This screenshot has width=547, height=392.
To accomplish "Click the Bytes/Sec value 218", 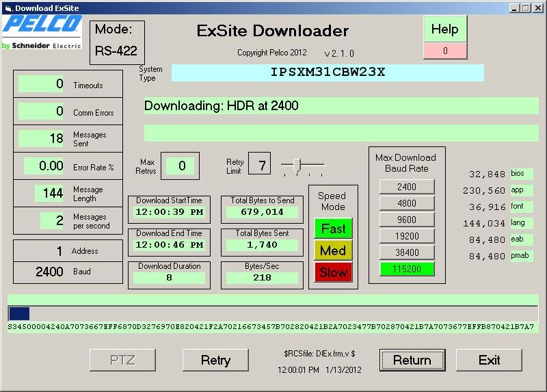I will pyautogui.click(x=262, y=278).
